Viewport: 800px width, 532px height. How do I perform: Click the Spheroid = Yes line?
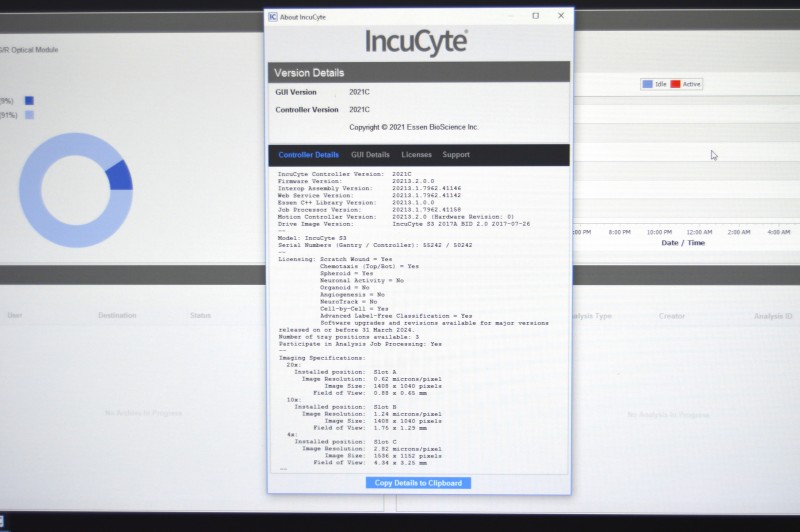346,273
